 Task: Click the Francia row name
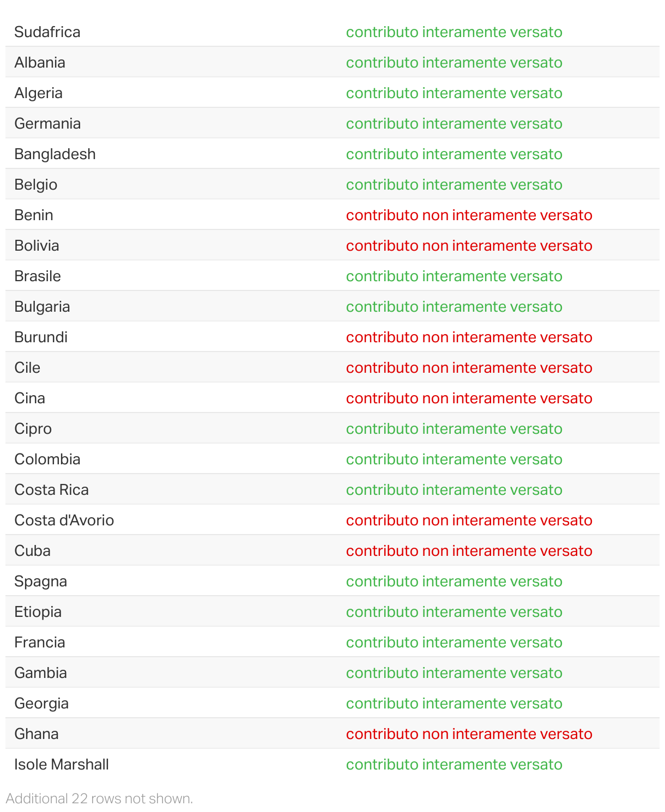[40, 643]
